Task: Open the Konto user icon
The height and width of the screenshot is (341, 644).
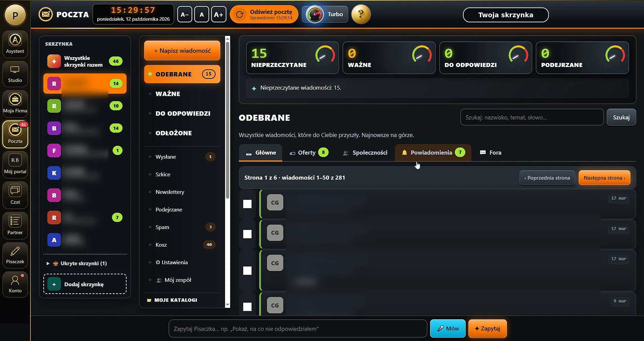Action: pyautogui.click(x=15, y=285)
